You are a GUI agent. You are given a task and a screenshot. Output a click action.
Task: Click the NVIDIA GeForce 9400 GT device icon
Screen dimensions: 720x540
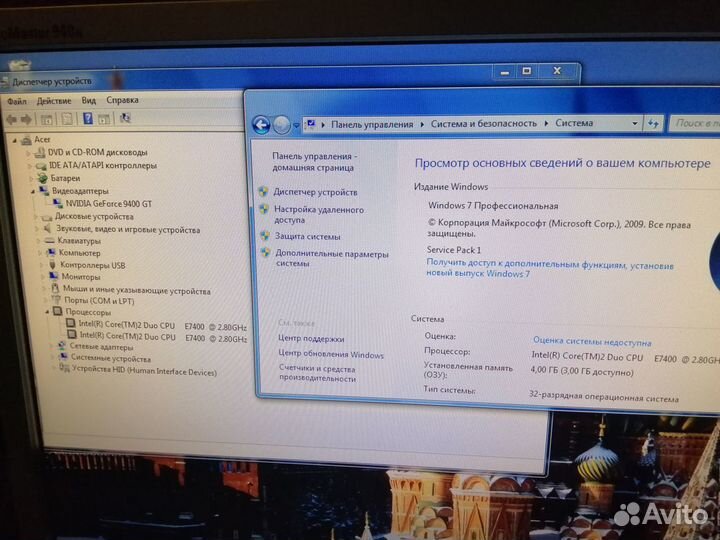pyautogui.click(x=58, y=203)
